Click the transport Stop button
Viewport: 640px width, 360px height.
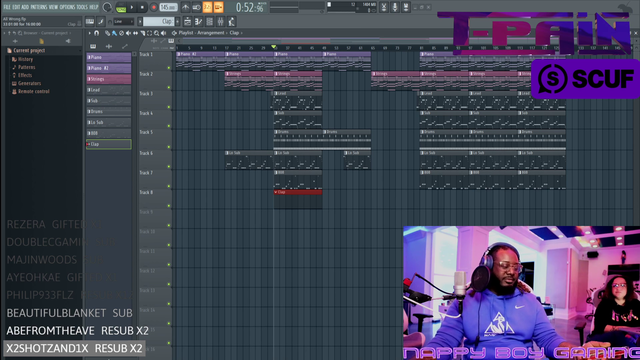point(142,7)
